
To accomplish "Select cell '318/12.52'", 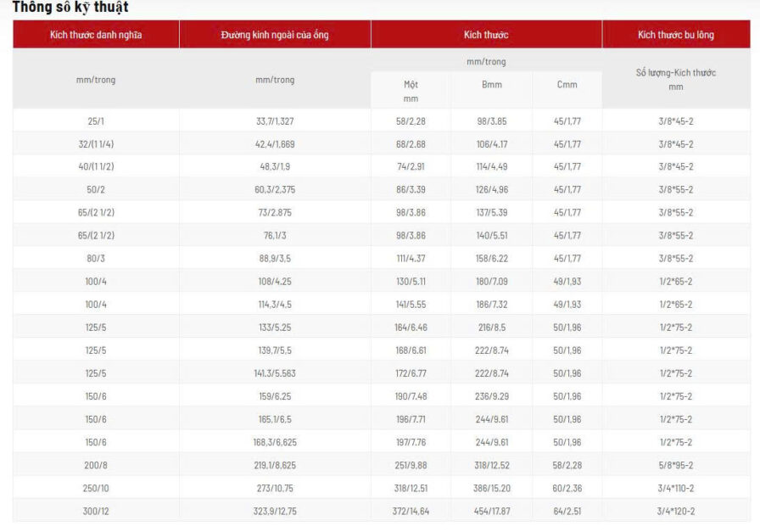I will [491, 465].
